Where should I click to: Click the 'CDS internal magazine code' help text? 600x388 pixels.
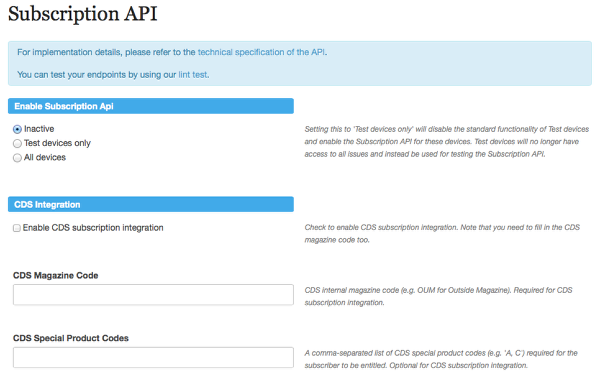click(x=438, y=296)
